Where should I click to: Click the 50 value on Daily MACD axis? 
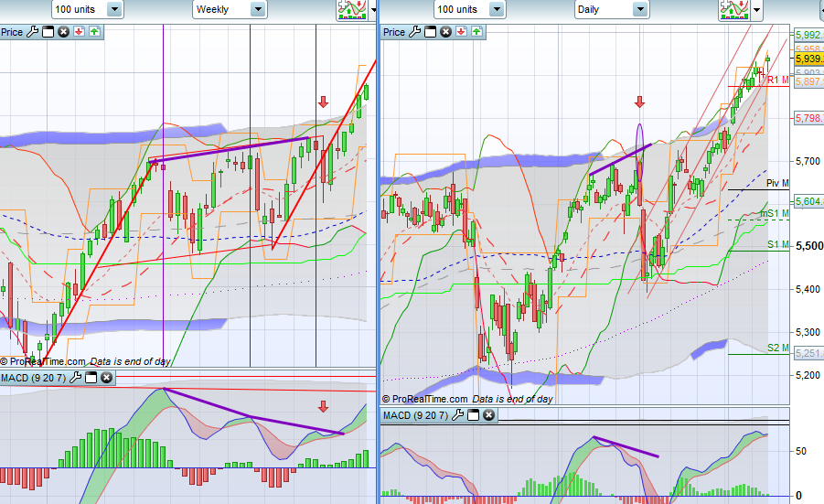pos(801,451)
